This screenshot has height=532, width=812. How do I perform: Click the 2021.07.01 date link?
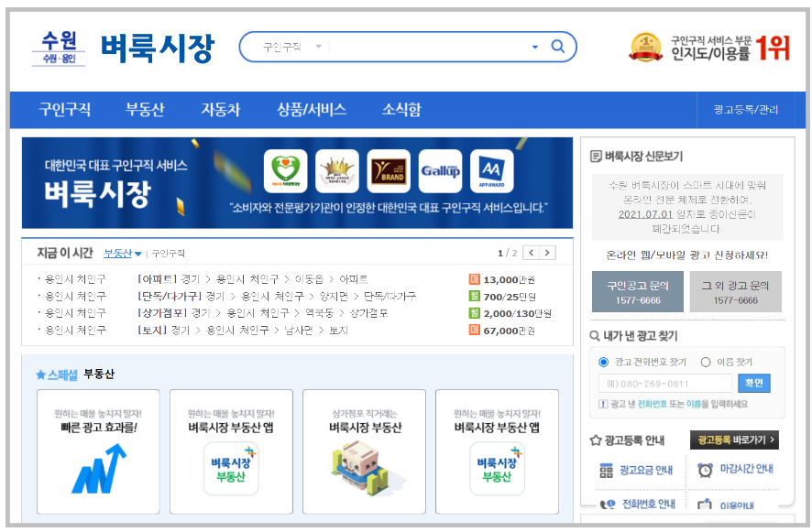645,214
